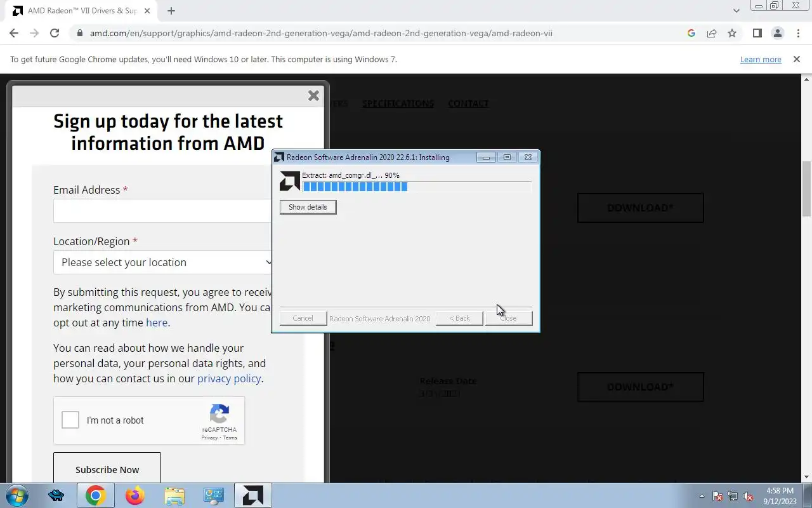Toggle Chrome side panel
The height and width of the screenshot is (508, 812).
tap(757, 33)
